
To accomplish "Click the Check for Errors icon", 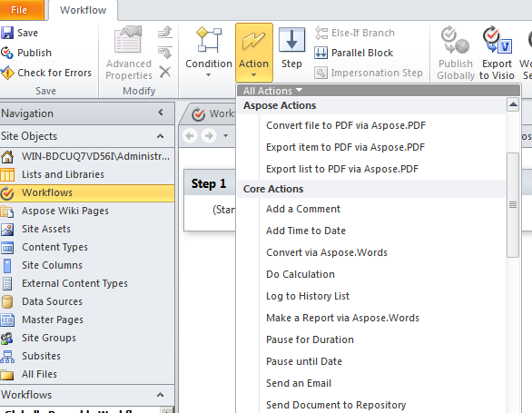I will coord(7,73).
